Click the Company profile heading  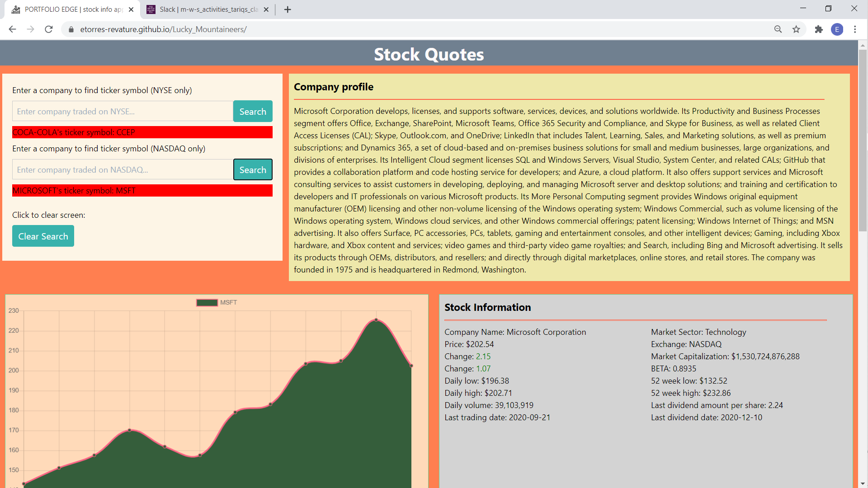click(334, 87)
